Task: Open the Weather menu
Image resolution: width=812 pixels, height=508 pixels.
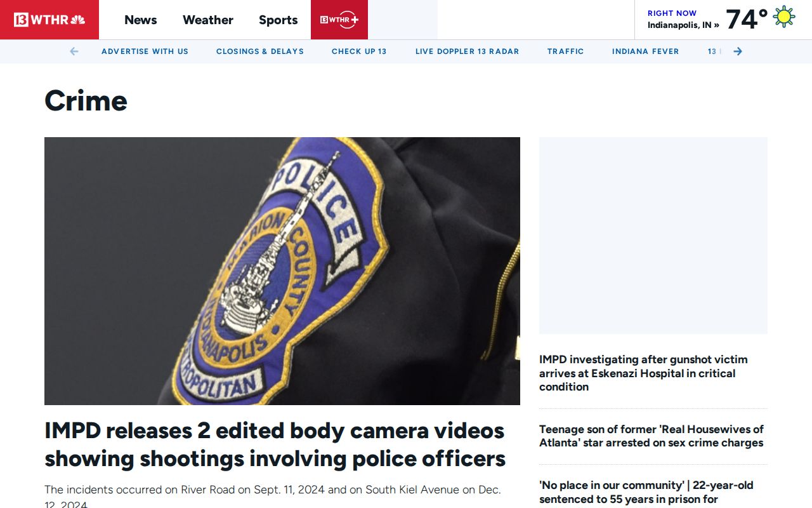Action: click(x=208, y=20)
